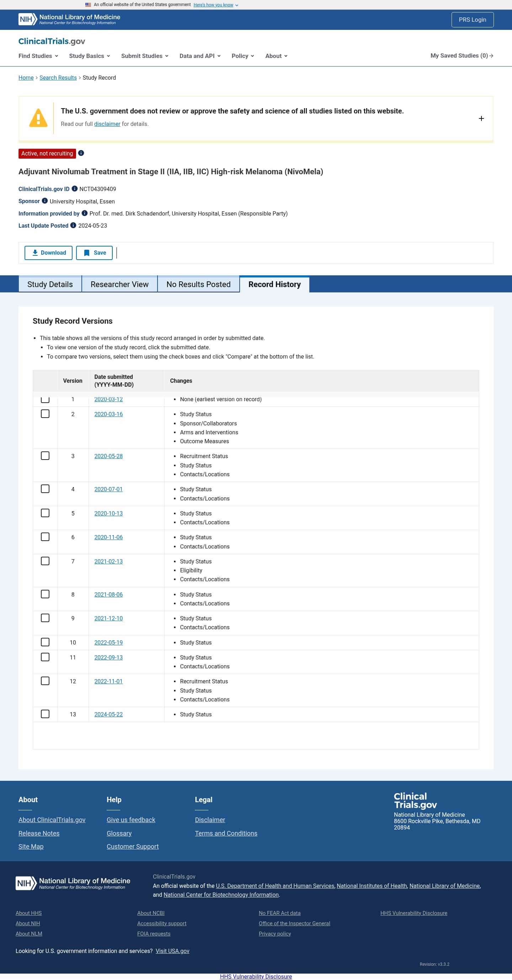
Task: Click the info icon beside Sponsor
Action: point(44,201)
